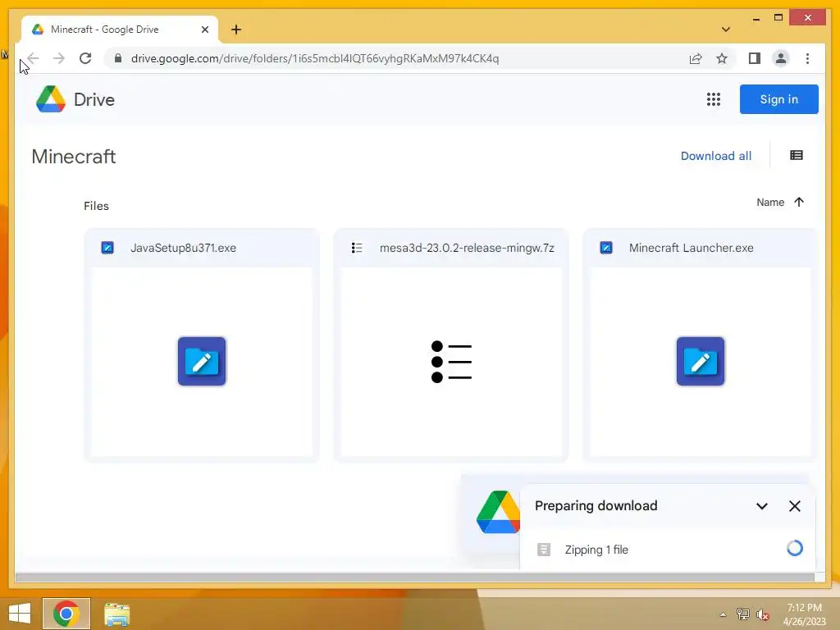Viewport: 840px width, 630px height.
Task: Click the network tray icon
Action: click(x=742, y=614)
